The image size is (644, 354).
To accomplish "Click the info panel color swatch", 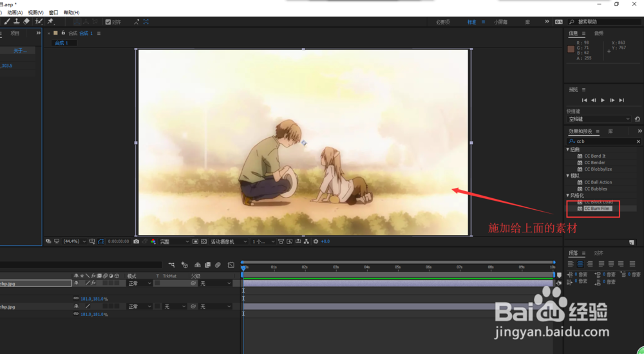I will [571, 49].
